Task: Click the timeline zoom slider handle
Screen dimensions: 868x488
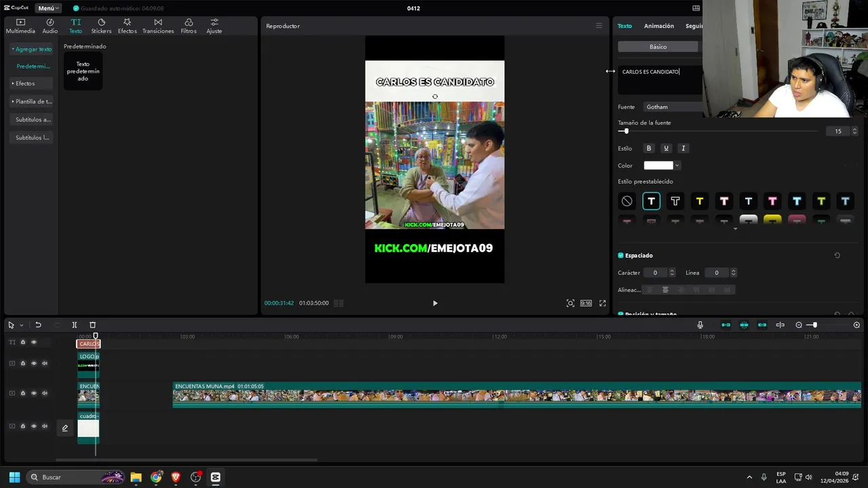Action: pos(814,325)
